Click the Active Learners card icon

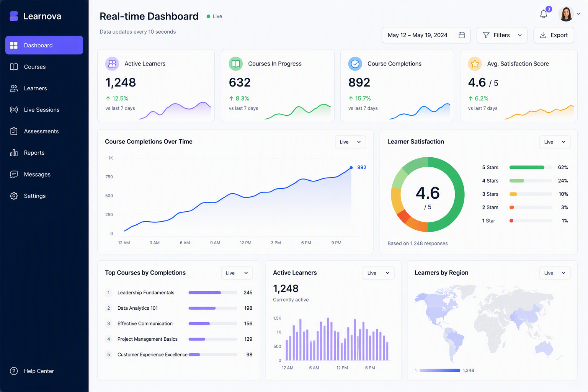[112, 64]
